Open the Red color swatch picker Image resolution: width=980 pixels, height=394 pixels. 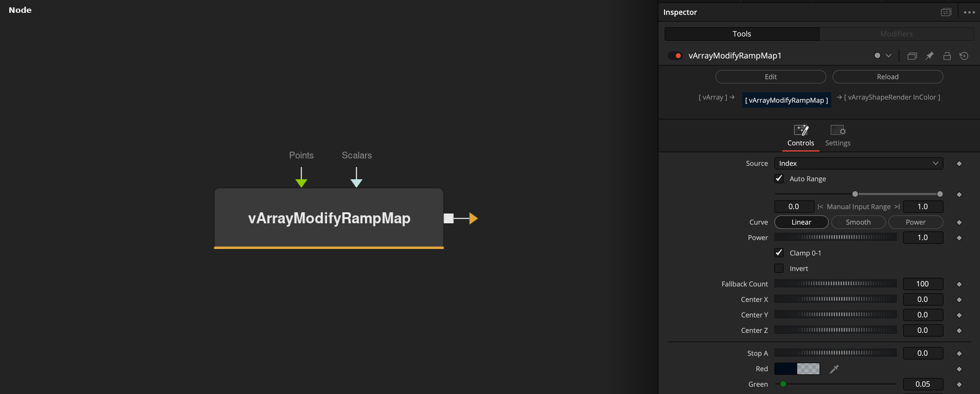coord(797,369)
